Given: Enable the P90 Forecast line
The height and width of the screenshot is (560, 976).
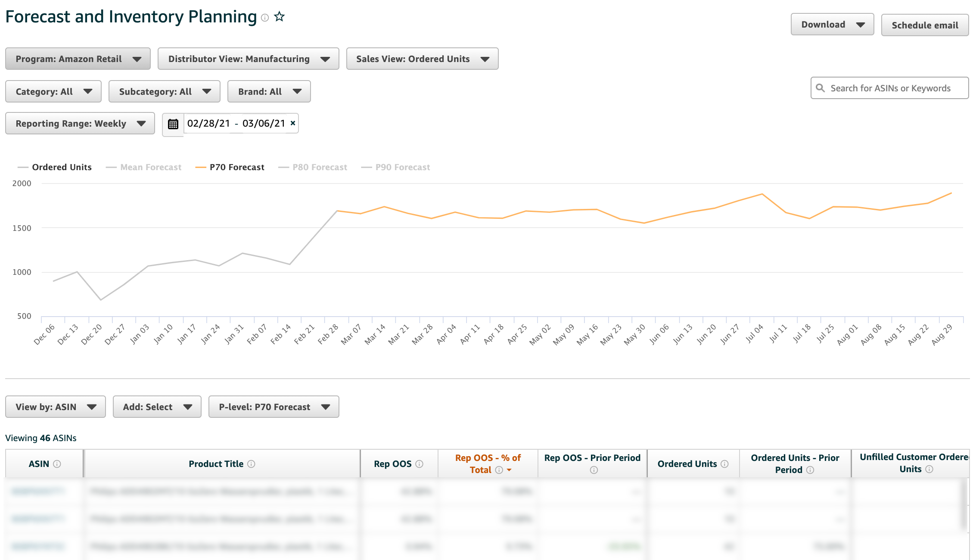Looking at the screenshot, I should pyautogui.click(x=402, y=167).
